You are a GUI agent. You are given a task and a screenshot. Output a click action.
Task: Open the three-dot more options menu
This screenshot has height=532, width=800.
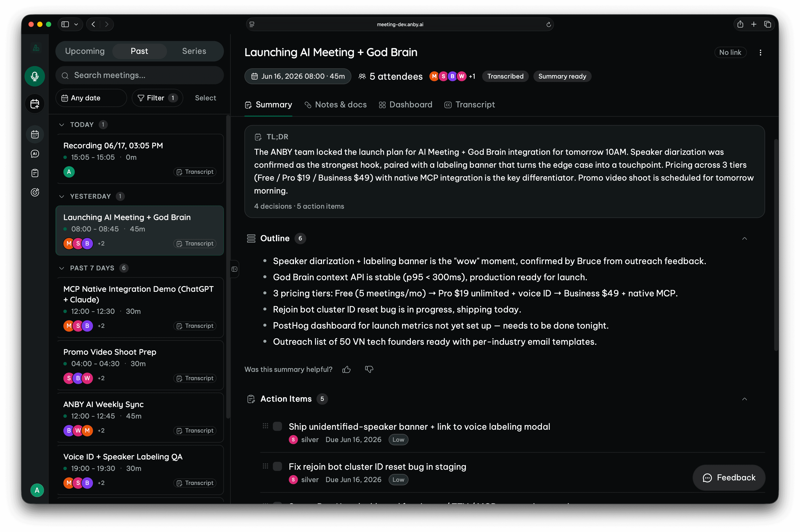(x=760, y=52)
